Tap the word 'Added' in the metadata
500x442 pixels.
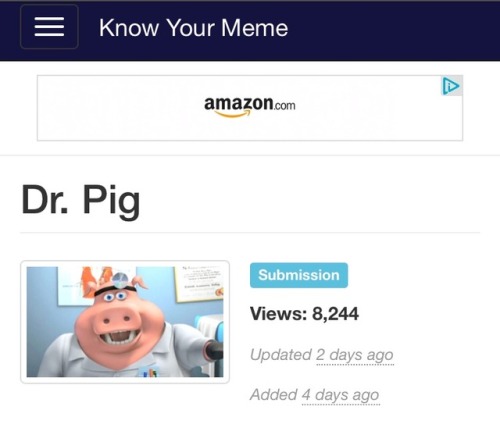click(273, 395)
